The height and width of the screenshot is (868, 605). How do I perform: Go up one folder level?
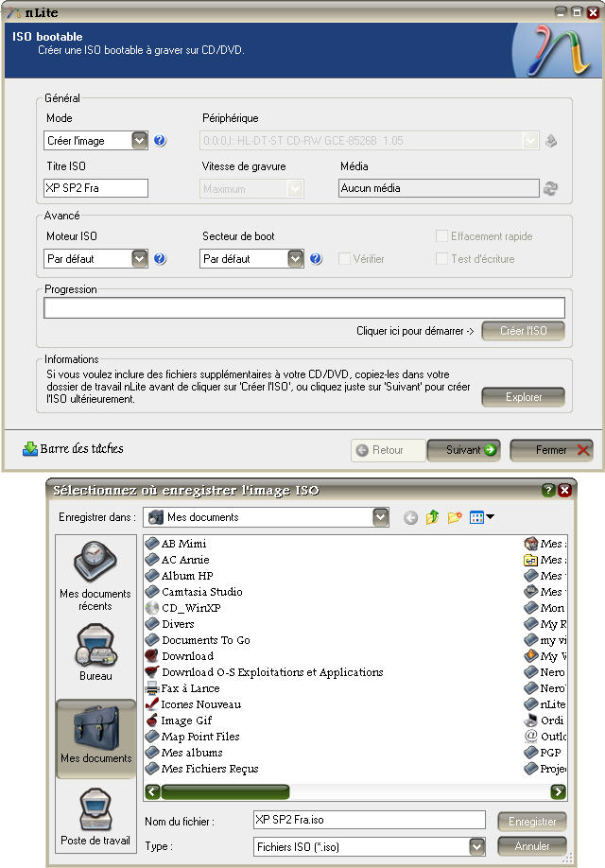pyautogui.click(x=432, y=517)
